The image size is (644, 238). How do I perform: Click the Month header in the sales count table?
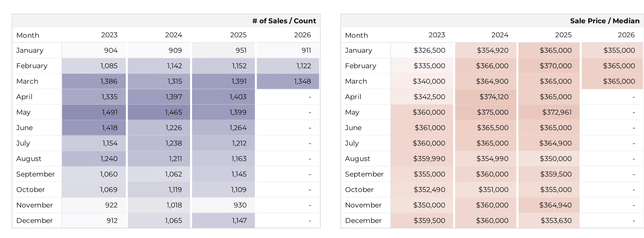[x=28, y=36]
